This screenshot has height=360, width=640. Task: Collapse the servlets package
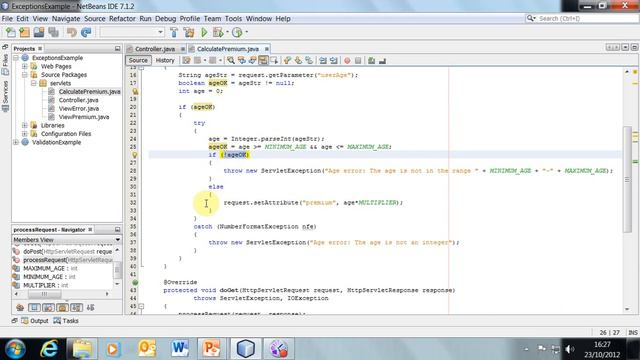[33, 83]
